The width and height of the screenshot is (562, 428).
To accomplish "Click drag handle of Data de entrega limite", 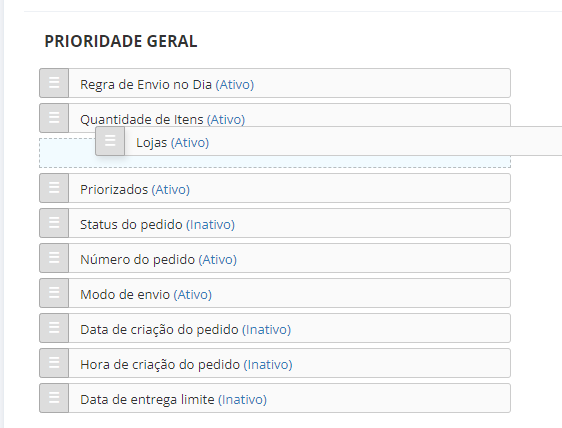I will [54, 398].
